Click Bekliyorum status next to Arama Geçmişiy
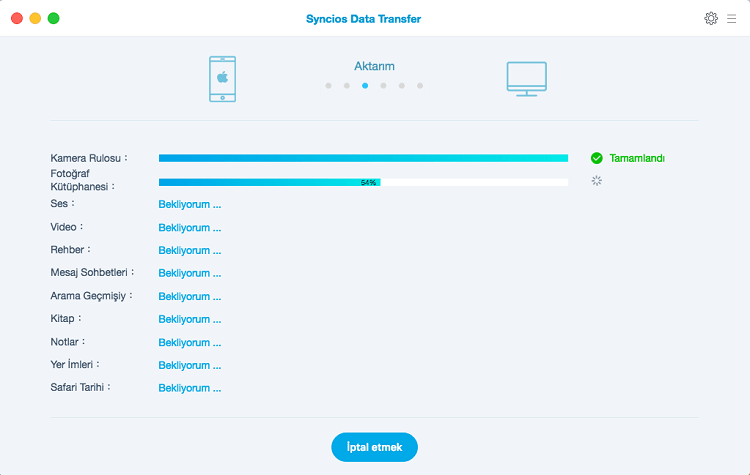 (190, 297)
